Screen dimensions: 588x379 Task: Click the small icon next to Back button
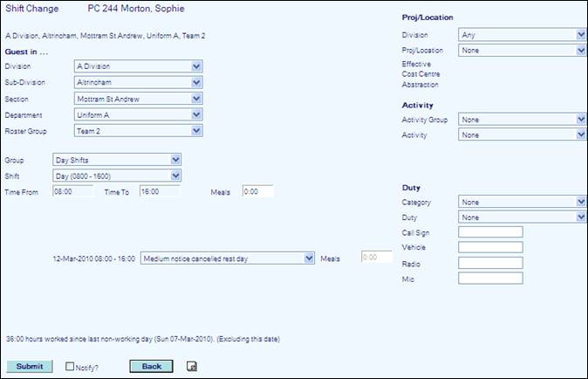(x=192, y=366)
